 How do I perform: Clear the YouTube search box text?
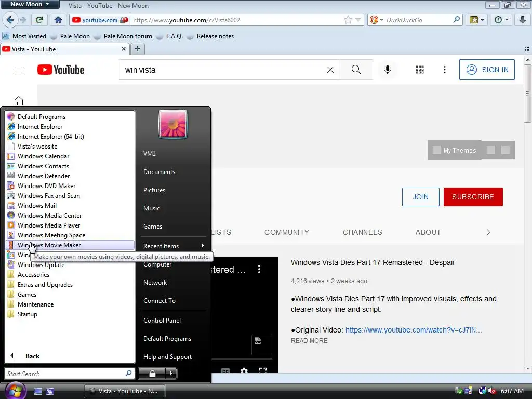point(330,70)
